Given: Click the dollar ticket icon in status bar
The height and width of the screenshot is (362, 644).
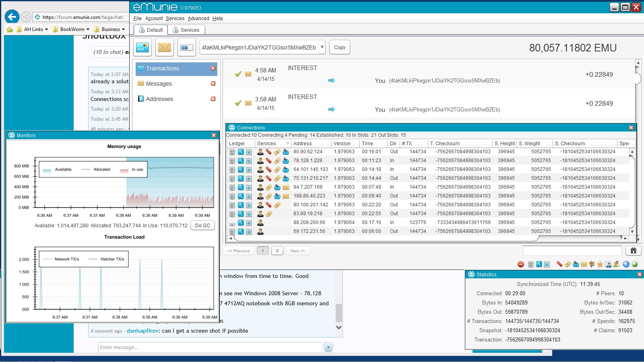Looking at the screenshot, I should (x=568, y=264).
